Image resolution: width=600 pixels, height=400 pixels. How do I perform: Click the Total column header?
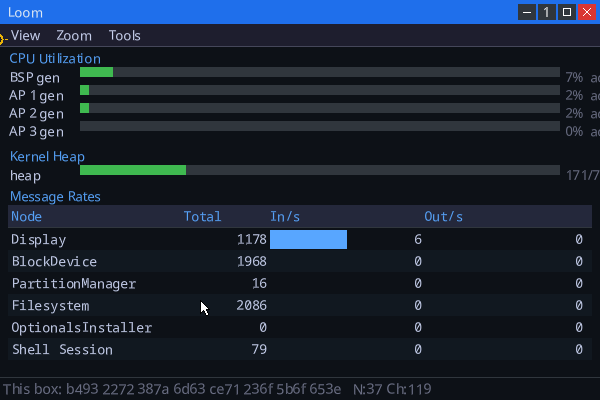(x=202, y=217)
